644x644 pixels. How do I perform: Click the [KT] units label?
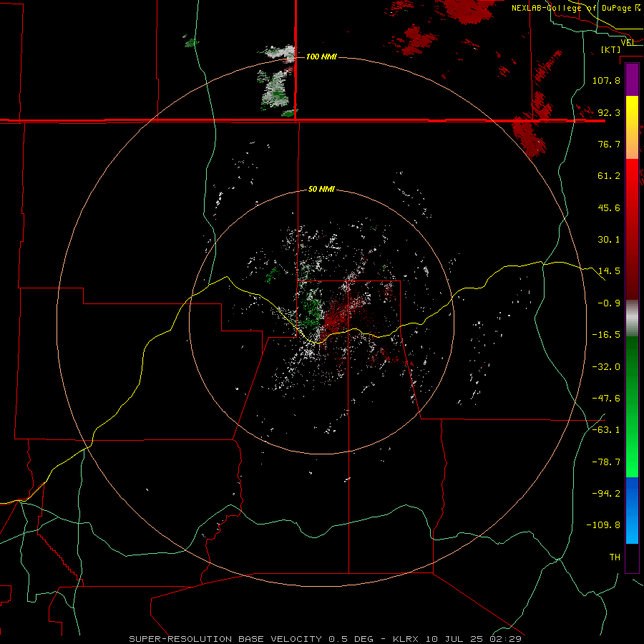(611, 49)
